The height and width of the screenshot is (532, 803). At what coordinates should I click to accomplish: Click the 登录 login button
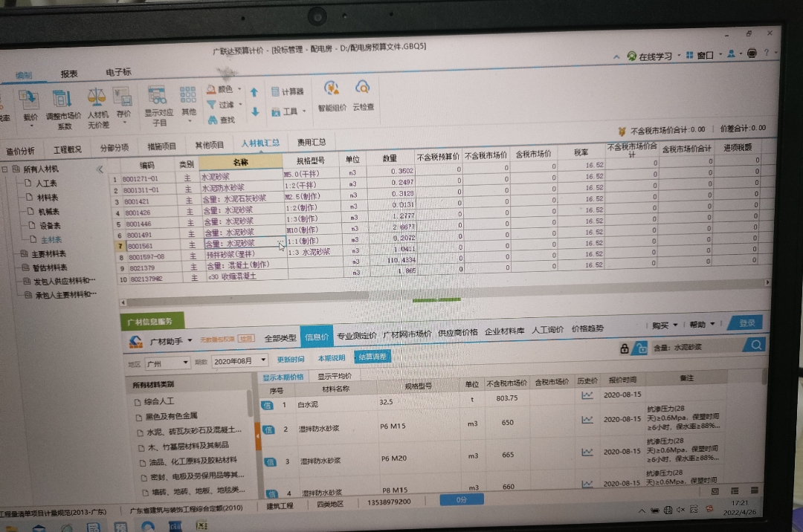click(746, 322)
